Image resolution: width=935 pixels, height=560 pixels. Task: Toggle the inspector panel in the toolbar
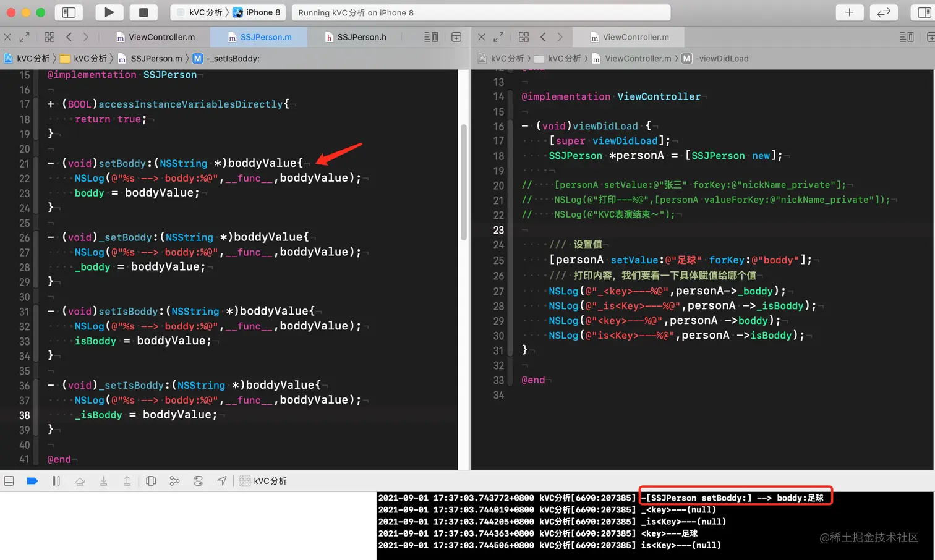(x=924, y=12)
